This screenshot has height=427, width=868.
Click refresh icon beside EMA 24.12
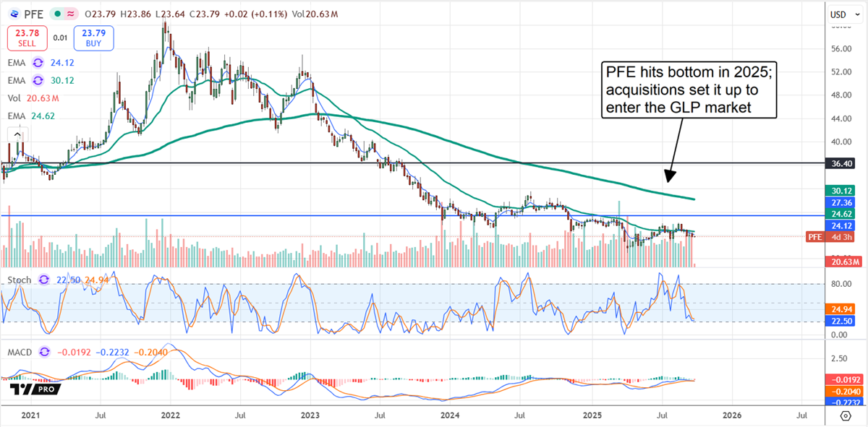[x=39, y=63]
